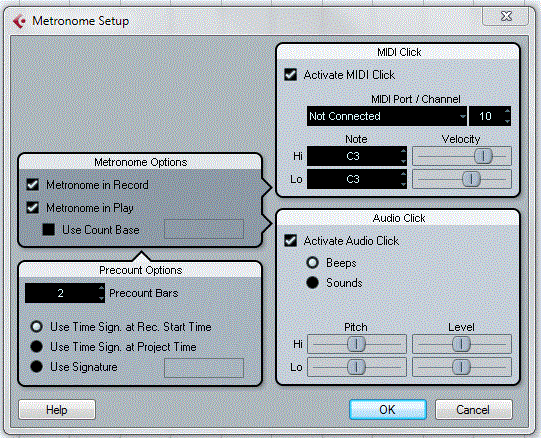Lower the Lo note C3 value
The image size is (541, 438).
[403, 184]
